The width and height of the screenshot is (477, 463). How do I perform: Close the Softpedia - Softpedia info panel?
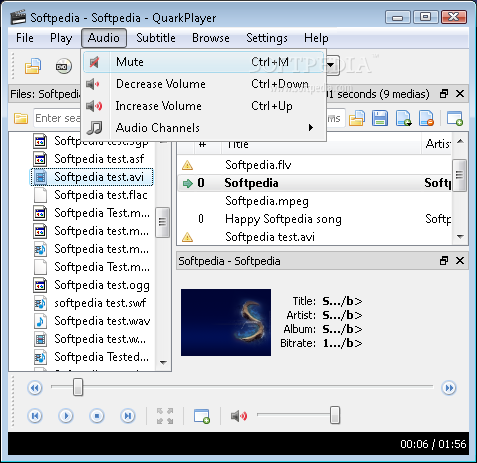(460, 261)
